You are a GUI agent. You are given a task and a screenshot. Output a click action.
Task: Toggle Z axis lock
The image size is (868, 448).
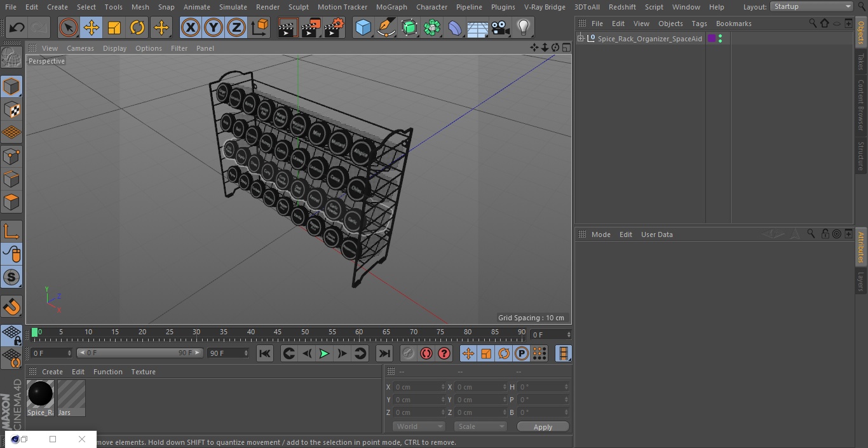point(236,27)
